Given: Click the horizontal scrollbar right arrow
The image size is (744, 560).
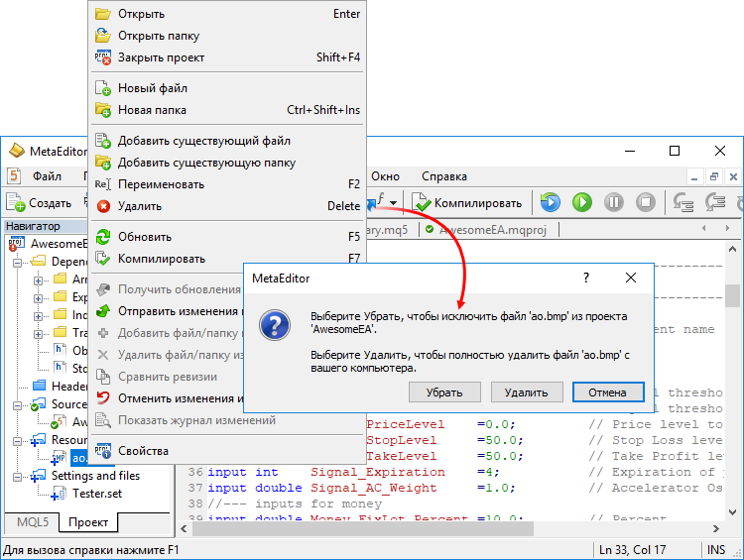Looking at the screenshot, I should click(716, 528).
